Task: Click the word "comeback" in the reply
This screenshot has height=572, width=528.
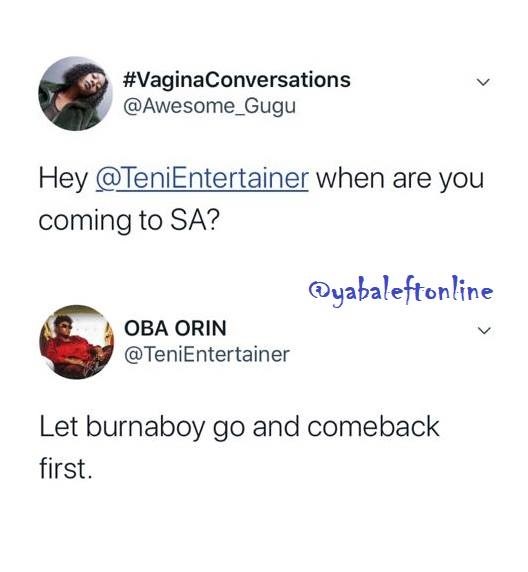Action: tap(373, 426)
